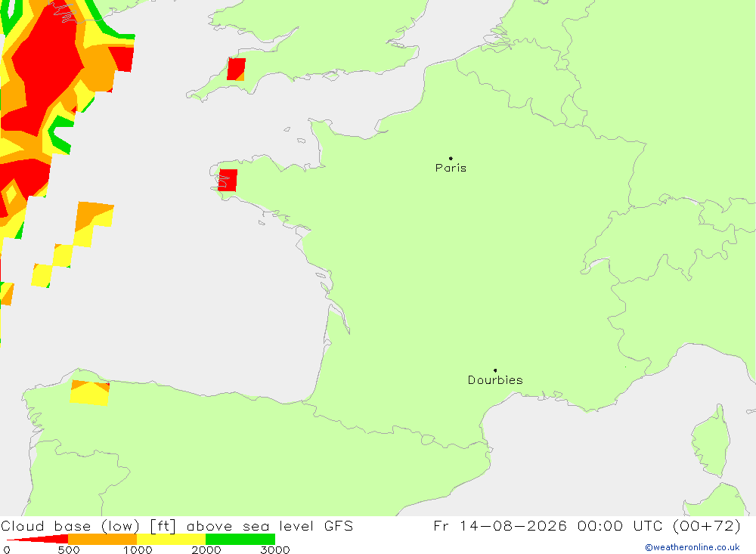
Task: Open the weatheronline.co.uk copyright link
Action: click(692, 547)
